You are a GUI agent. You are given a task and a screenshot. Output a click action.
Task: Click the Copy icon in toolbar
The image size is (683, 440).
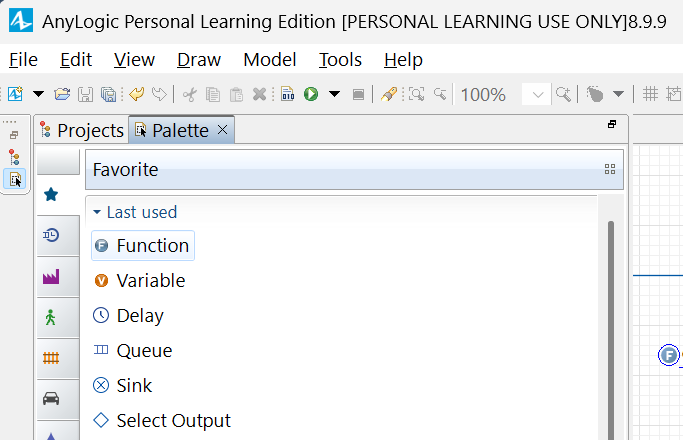[213, 94]
